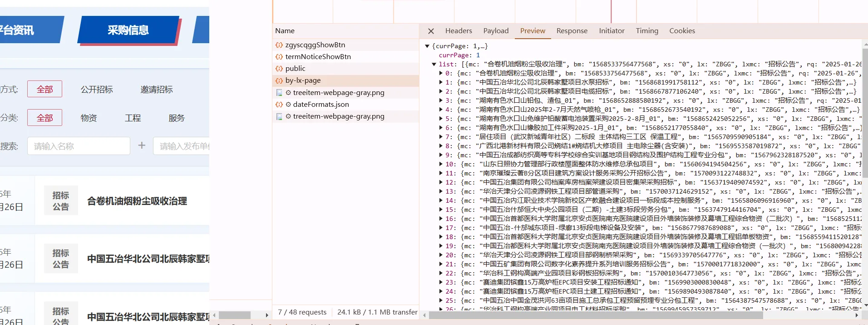This screenshot has height=325, width=868.
Task: Click the webpage scrollbar right arrow
Action: pyautogui.click(x=267, y=315)
